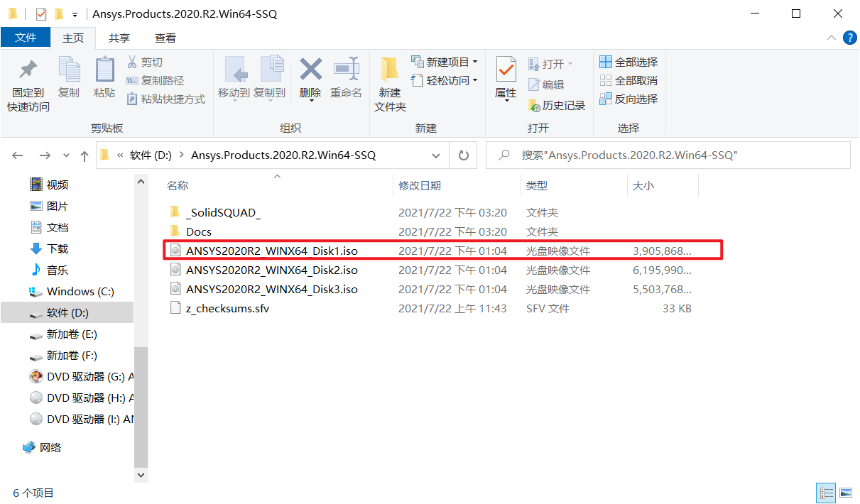
Task: Click Select all (全部选择)
Action: click(628, 62)
